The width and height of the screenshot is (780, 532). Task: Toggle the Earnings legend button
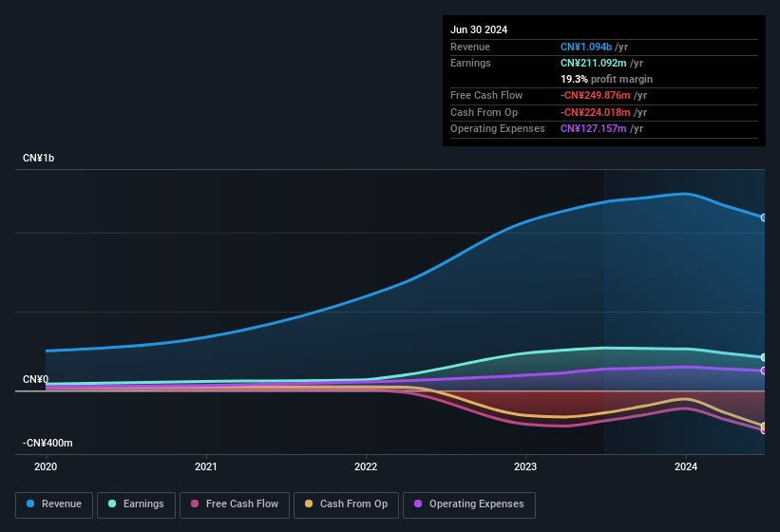(x=136, y=504)
